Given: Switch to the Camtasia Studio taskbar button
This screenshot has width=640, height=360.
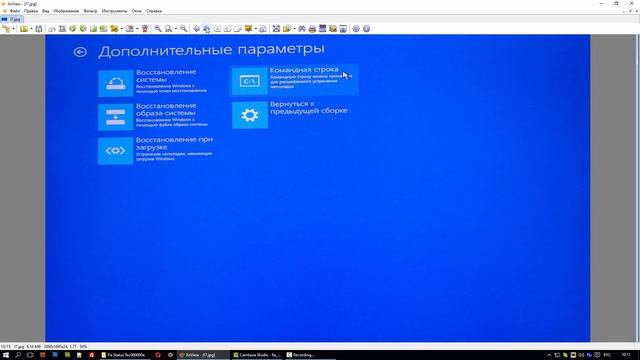Looking at the screenshot, I should (257, 355).
